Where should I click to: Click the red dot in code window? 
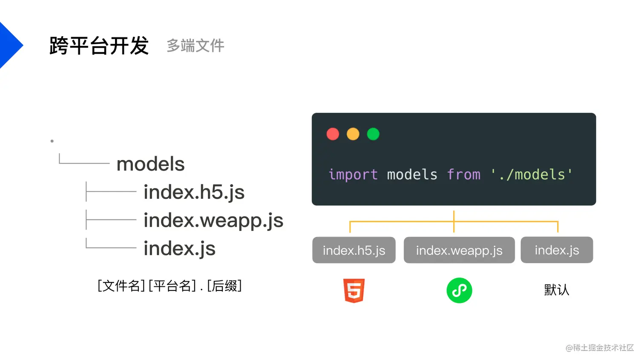point(333,134)
